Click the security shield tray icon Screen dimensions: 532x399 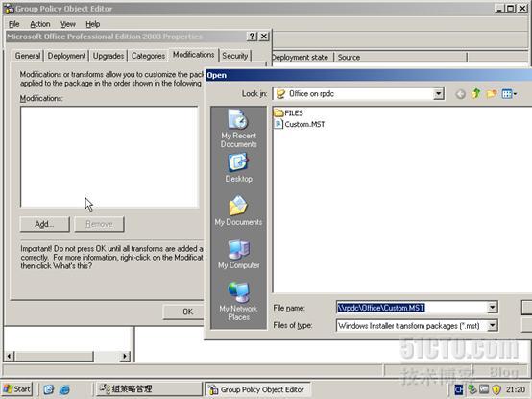pyautogui.click(x=496, y=389)
